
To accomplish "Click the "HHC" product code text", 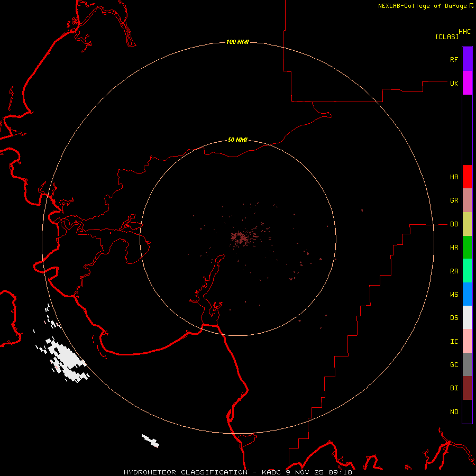I will 465,32.
